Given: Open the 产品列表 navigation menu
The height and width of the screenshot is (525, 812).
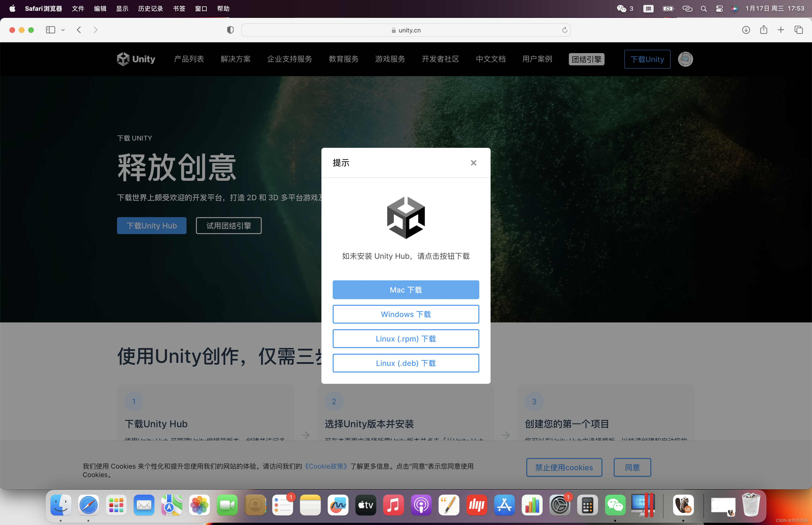Looking at the screenshot, I should point(189,59).
